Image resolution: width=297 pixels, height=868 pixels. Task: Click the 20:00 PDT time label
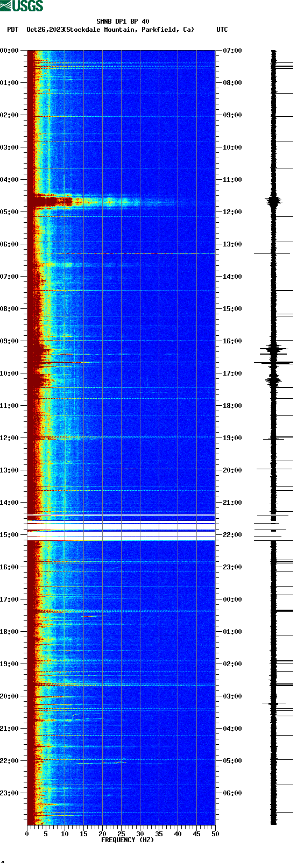click(10, 696)
